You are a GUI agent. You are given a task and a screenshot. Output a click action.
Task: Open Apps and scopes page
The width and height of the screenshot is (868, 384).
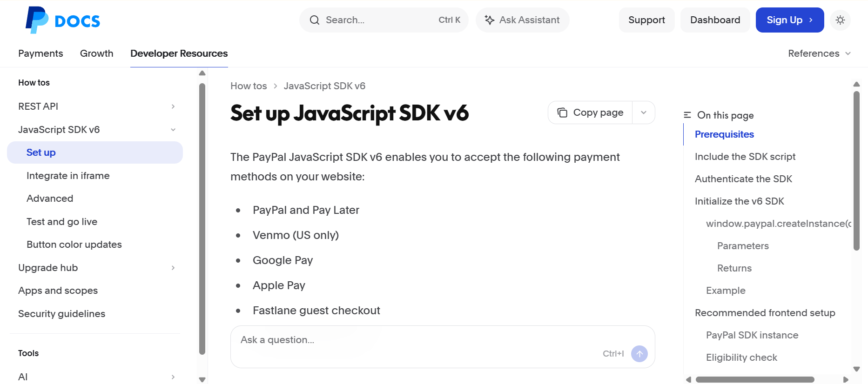[58, 291]
